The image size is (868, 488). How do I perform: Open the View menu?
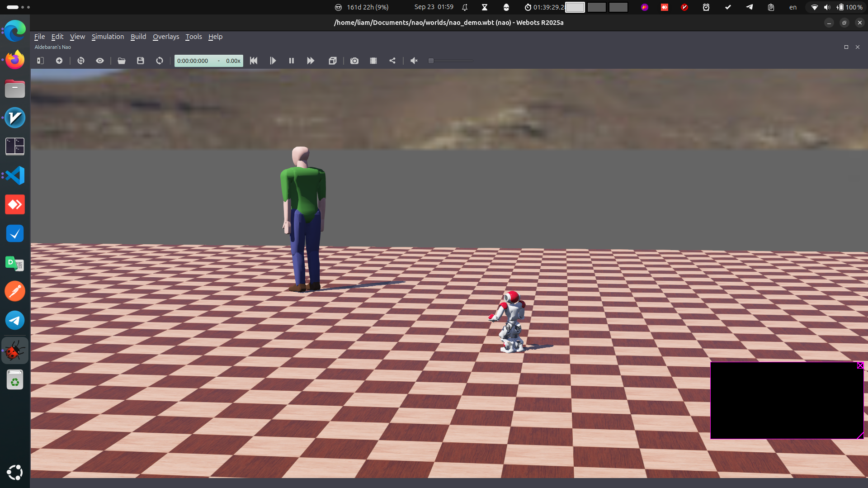(x=77, y=37)
